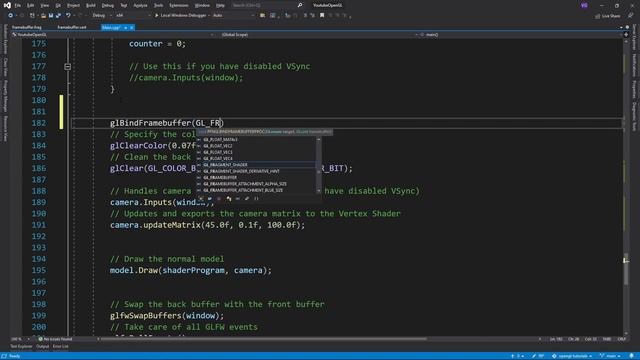The image size is (640, 360).
Task: Select GL_FRAGMENT_SHADER_DERIVATIVE_HINT suggestion
Action: [241, 171]
